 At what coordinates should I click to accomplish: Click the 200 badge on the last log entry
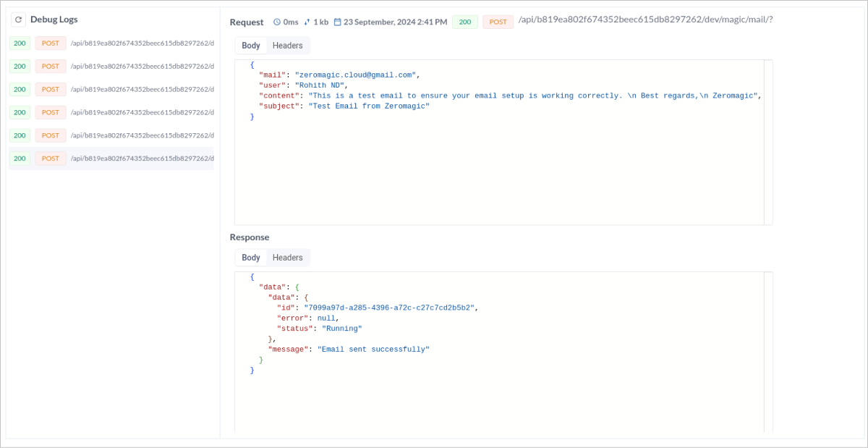[x=19, y=158]
